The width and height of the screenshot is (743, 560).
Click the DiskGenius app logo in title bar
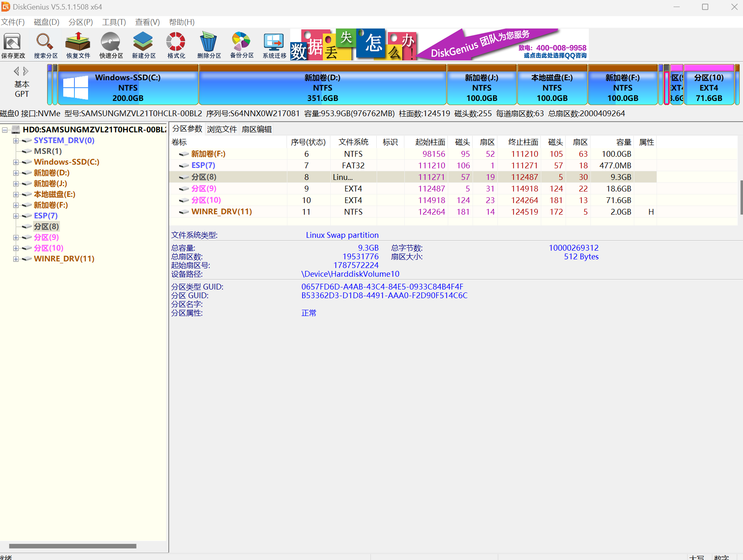click(x=5, y=7)
